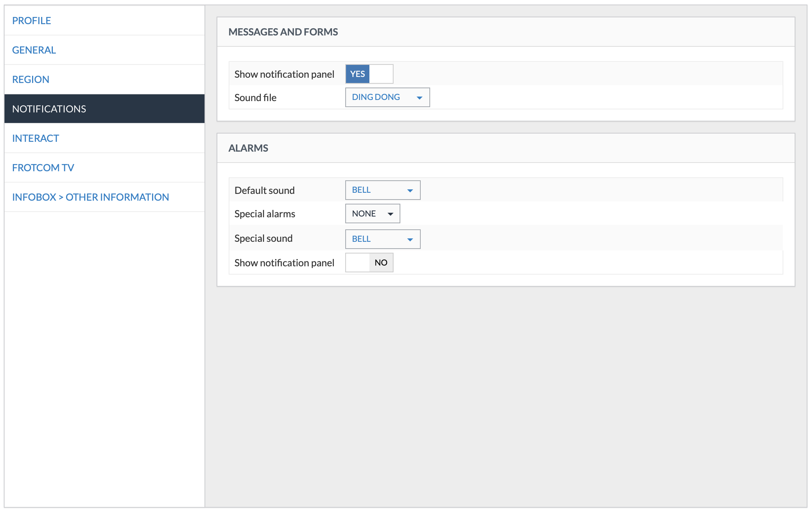Open the Special sound Bell dropdown

377,239
